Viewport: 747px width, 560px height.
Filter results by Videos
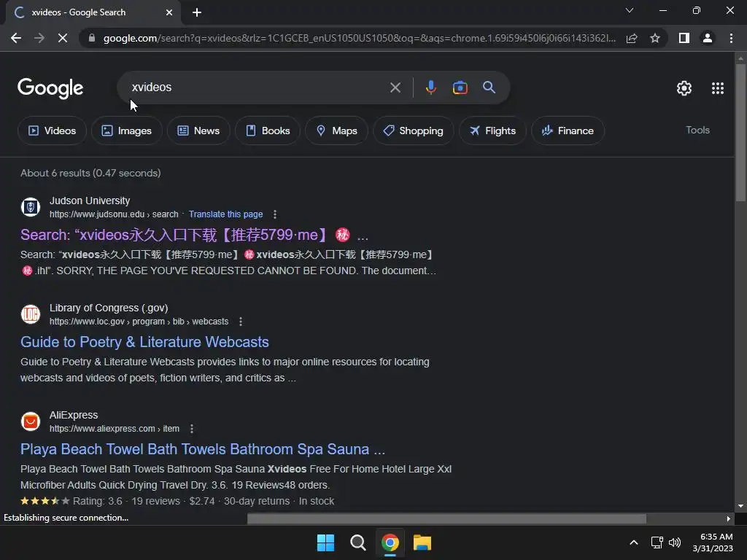tap(52, 131)
